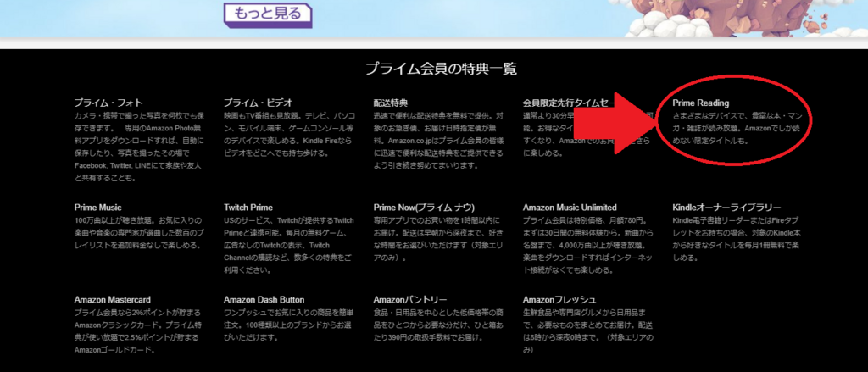The image size is (868, 372).
Task: Open the プライム・ビデオ benefit link
Action: [258, 103]
